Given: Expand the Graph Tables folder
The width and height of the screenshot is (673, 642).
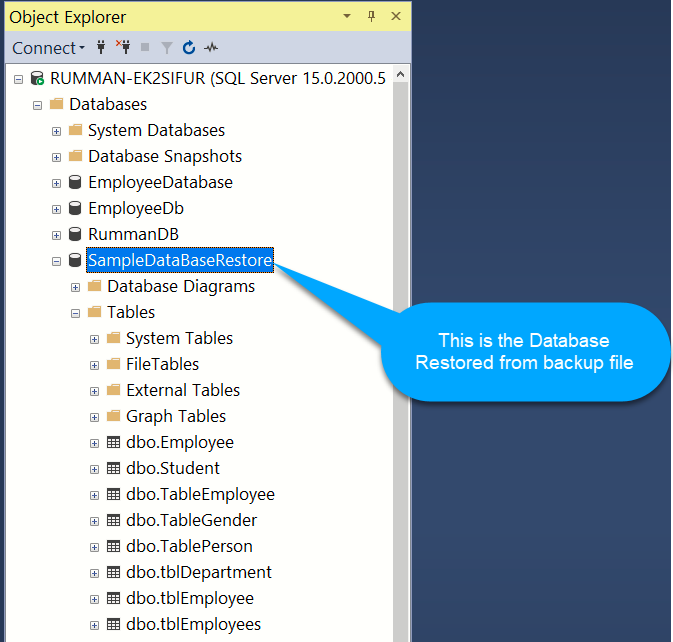Looking at the screenshot, I should click(x=94, y=417).
